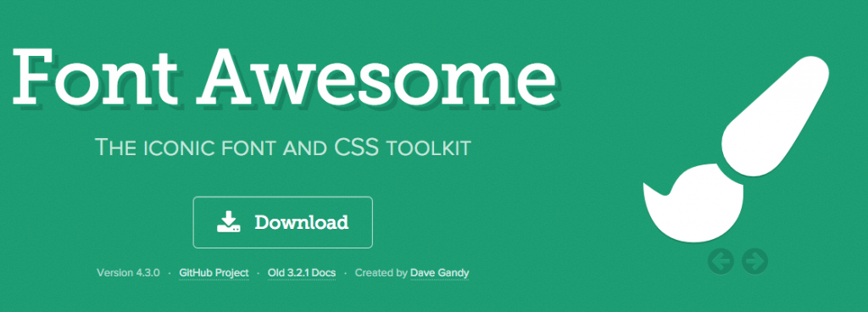Click the 'The iconic font and CSS toolkit' tagline
Image resolution: width=868 pixels, height=312 pixels.
283,148
